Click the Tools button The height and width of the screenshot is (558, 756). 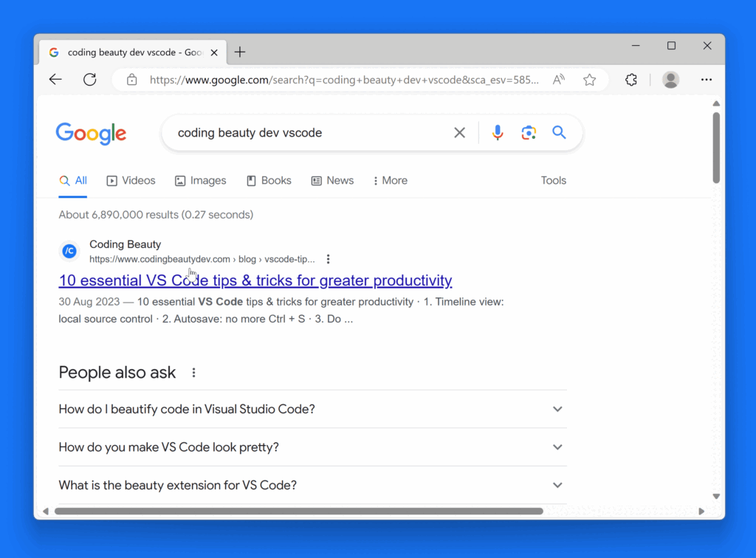click(553, 181)
